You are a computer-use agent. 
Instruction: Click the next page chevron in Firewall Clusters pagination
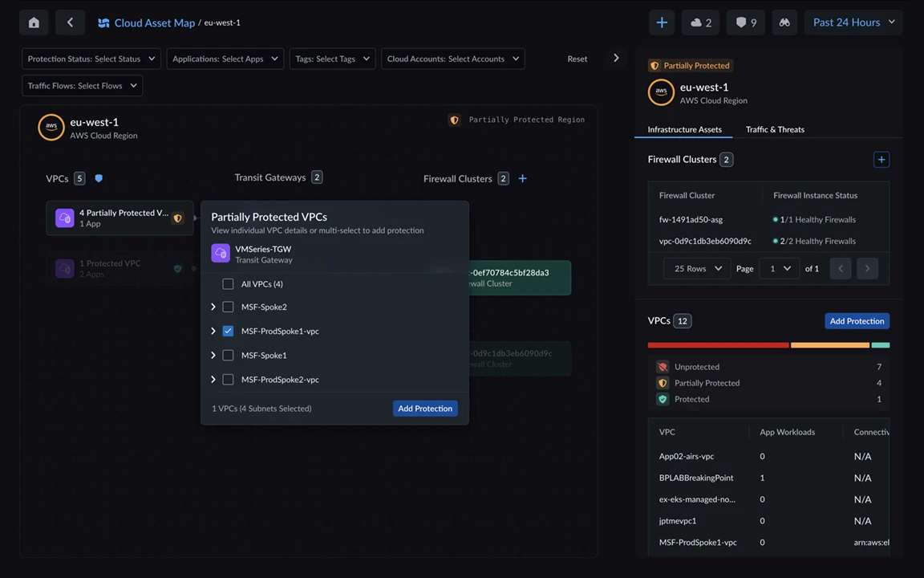867,268
